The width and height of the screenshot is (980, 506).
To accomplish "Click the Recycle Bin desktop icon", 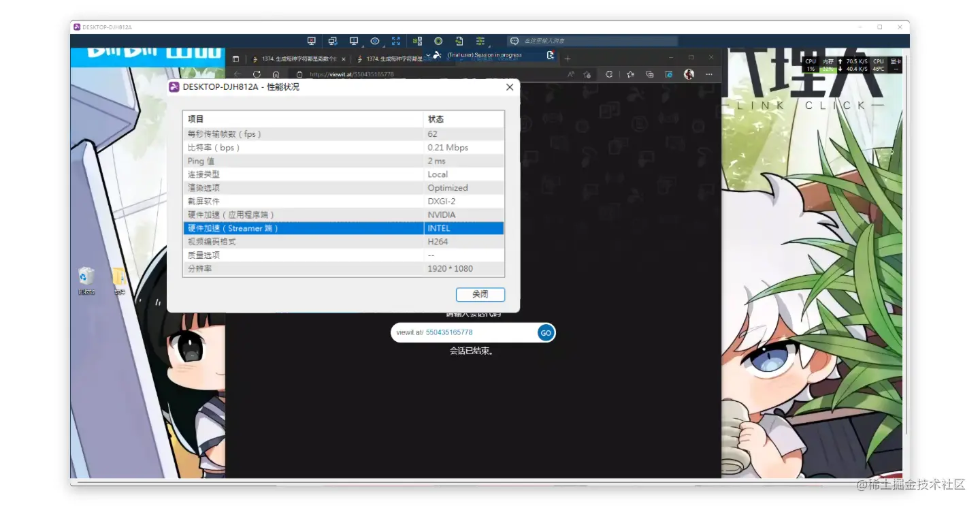I will [86, 280].
